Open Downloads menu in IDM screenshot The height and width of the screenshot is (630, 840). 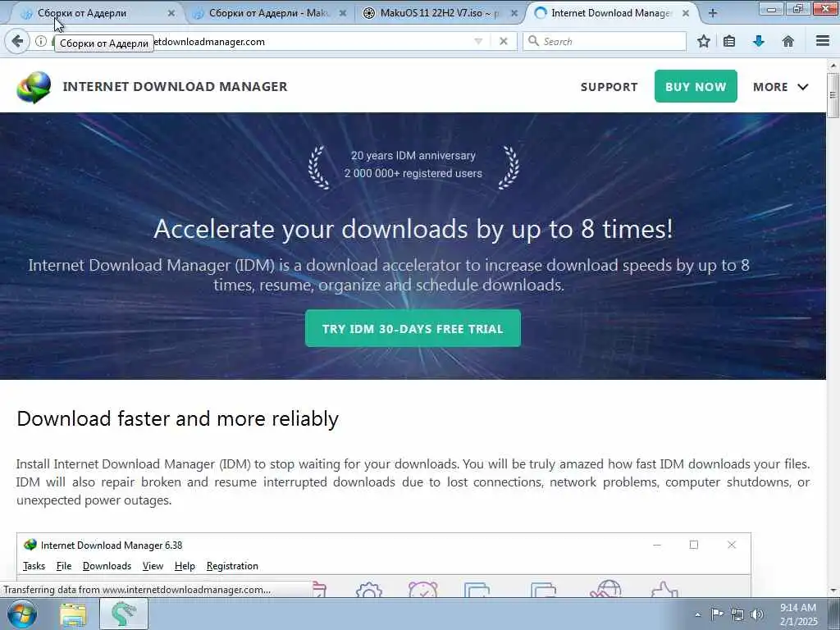click(x=107, y=566)
